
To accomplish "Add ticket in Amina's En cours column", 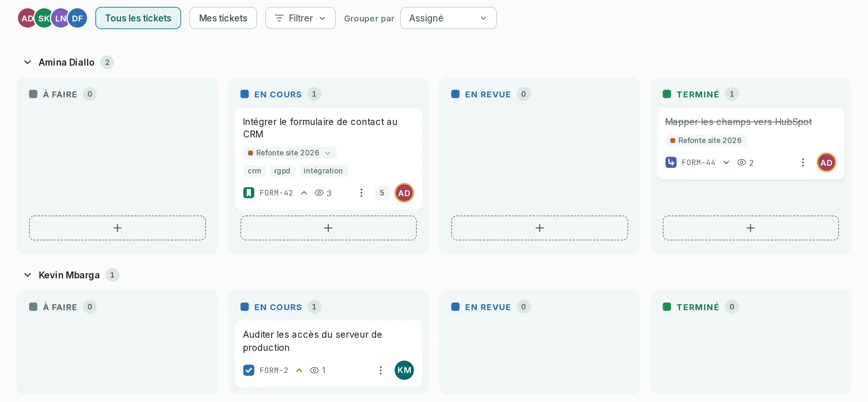I will pos(328,228).
